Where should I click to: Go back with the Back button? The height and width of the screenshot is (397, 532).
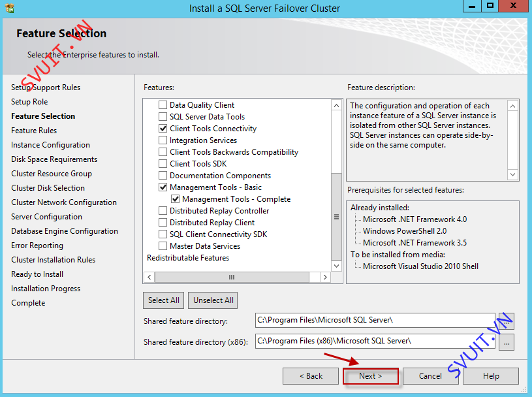311,376
